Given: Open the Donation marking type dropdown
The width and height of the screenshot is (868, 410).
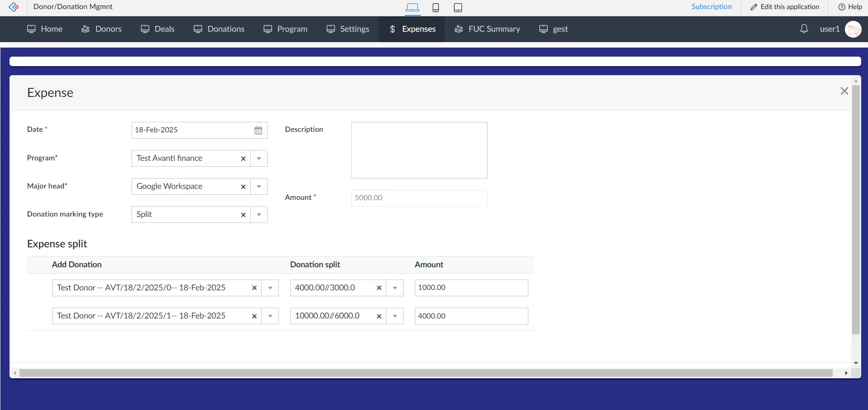Looking at the screenshot, I should tap(259, 215).
